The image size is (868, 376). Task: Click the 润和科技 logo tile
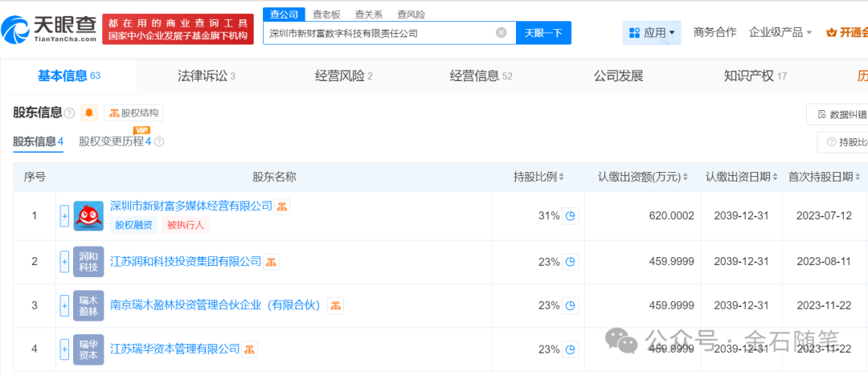tap(88, 261)
